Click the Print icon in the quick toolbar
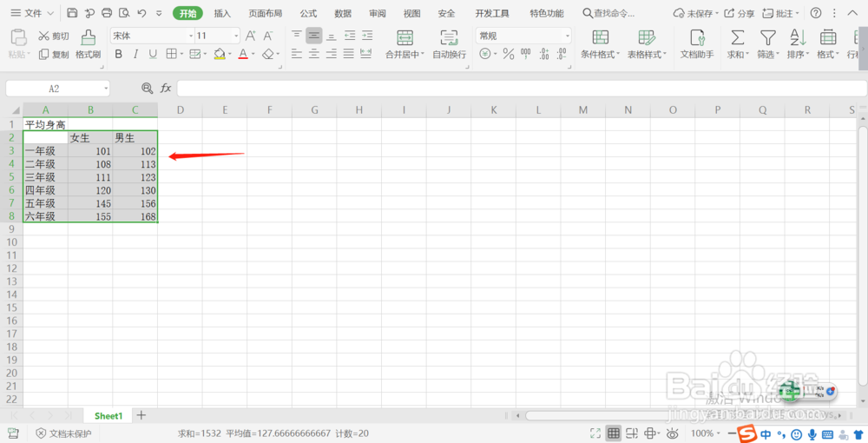The image size is (868, 443). [x=107, y=13]
